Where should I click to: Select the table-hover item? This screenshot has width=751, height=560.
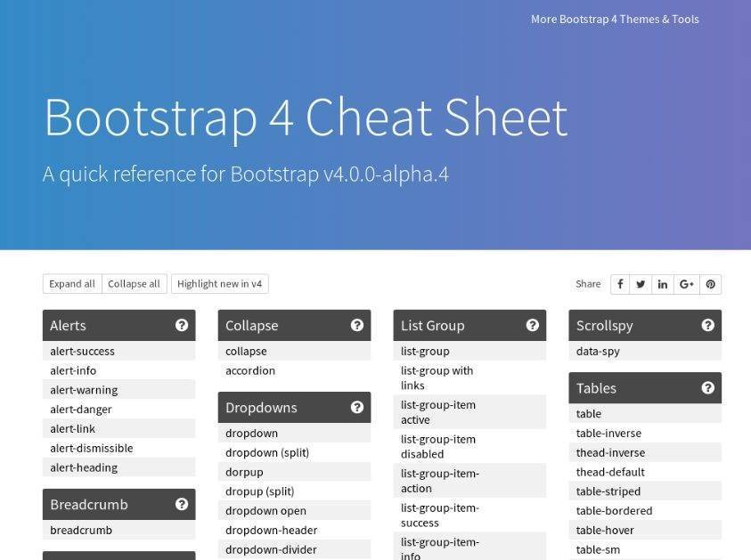coord(645,530)
